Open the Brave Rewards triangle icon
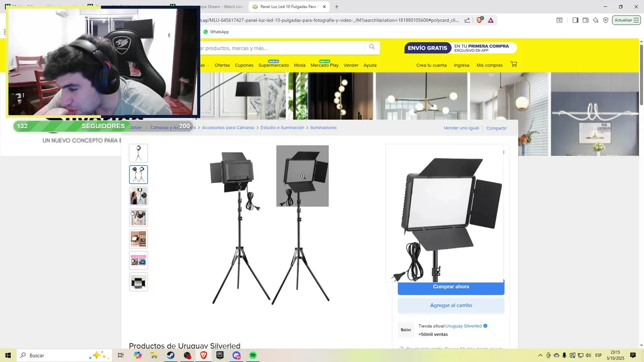The height and width of the screenshot is (362, 644). pyautogui.click(x=491, y=20)
